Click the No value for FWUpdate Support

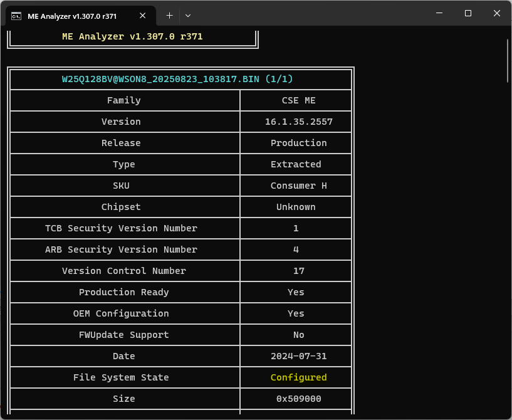[298, 335]
